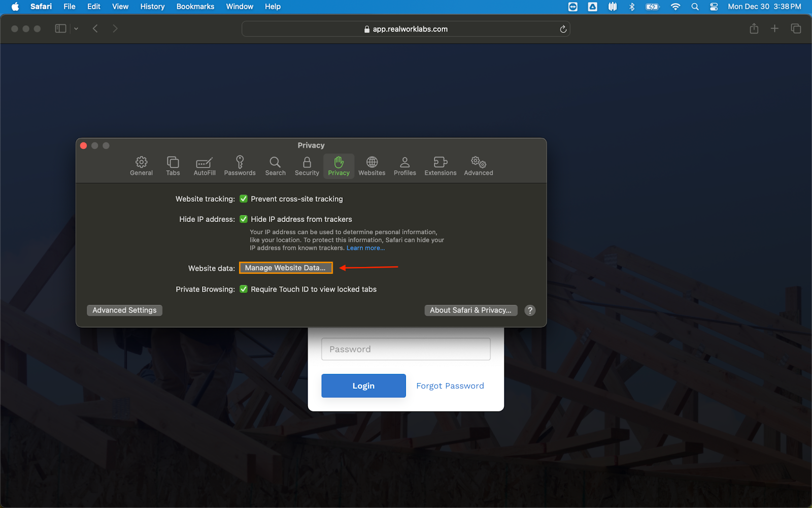Click About Safari & Privacy button
Image resolution: width=812 pixels, height=508 pixels.
(x=470, y=310)
